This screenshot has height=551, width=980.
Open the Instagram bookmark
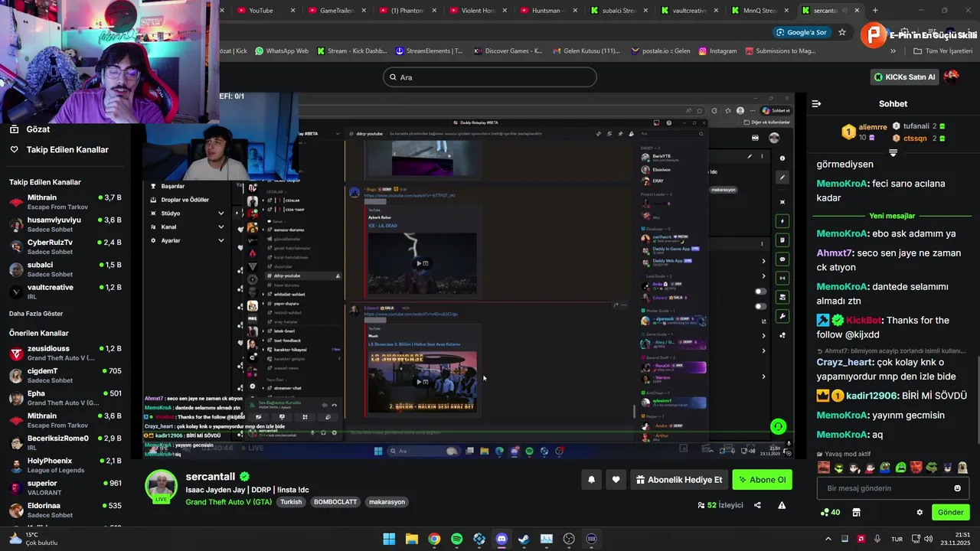[717, 51]
